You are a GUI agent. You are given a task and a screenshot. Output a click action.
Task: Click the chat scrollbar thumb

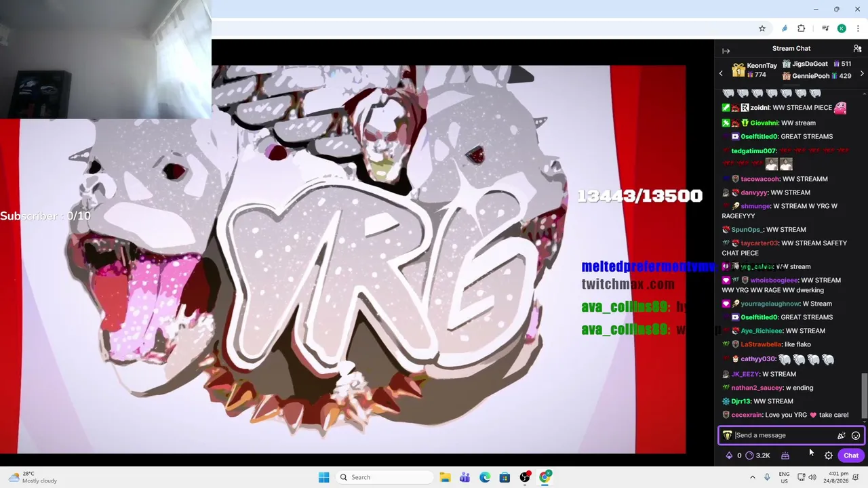click(864, 396)
